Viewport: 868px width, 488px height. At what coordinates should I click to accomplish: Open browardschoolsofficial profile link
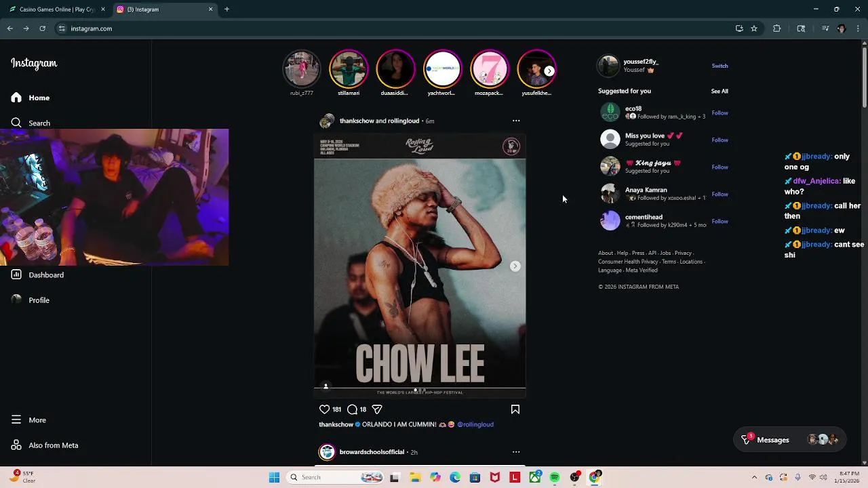click(372, 452)
